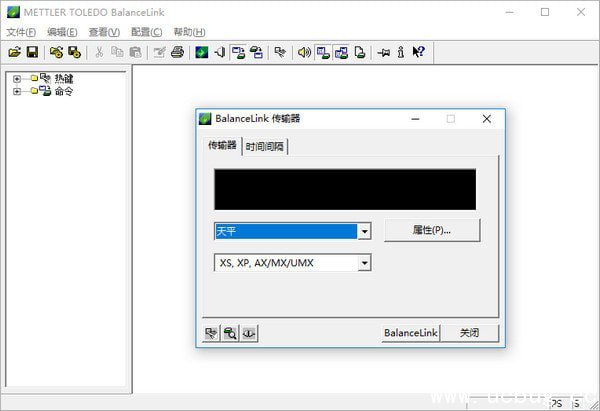600x411 pixels.
Task: Click the 属性(P)... button
Action: pyautogui.click(x=432, y=230)
